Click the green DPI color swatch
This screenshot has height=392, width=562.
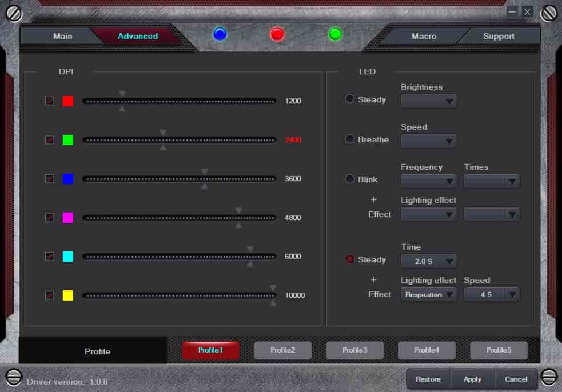[x=67, y=140]
